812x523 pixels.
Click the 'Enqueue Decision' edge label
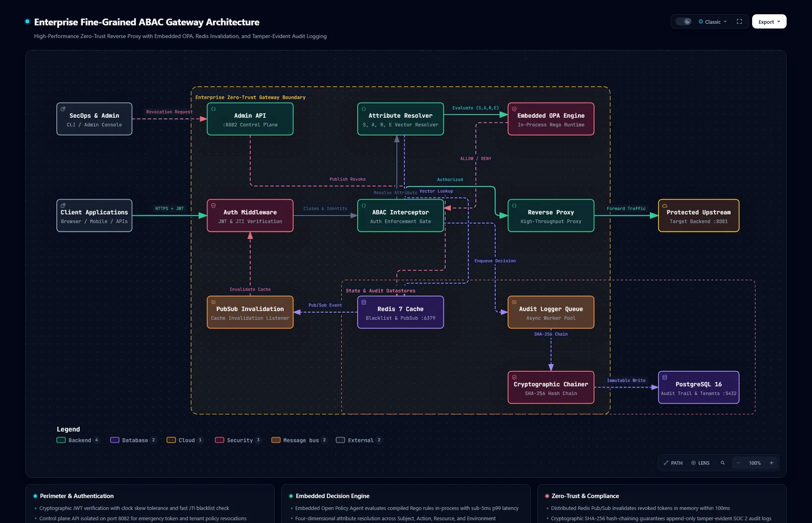coord(495,261)
